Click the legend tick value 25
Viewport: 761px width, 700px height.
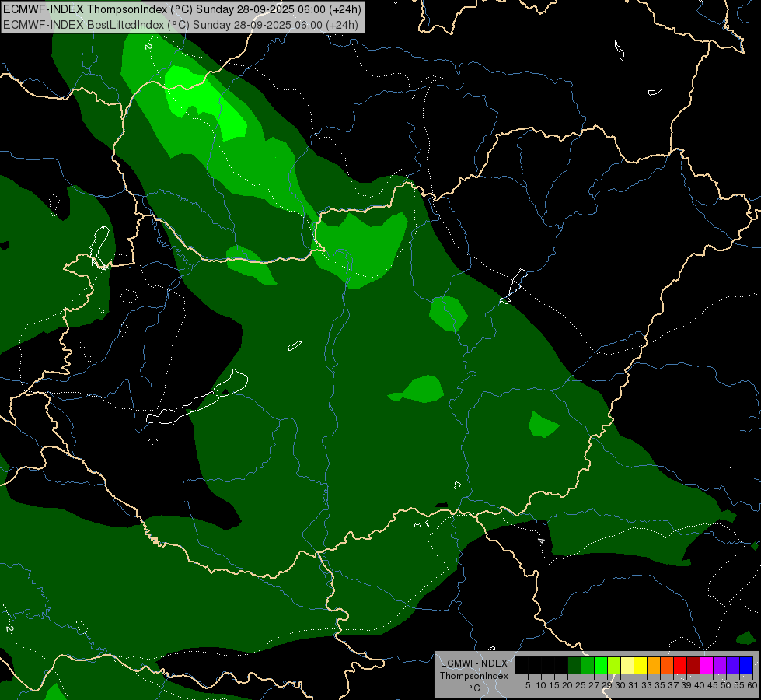click(581, 685)
